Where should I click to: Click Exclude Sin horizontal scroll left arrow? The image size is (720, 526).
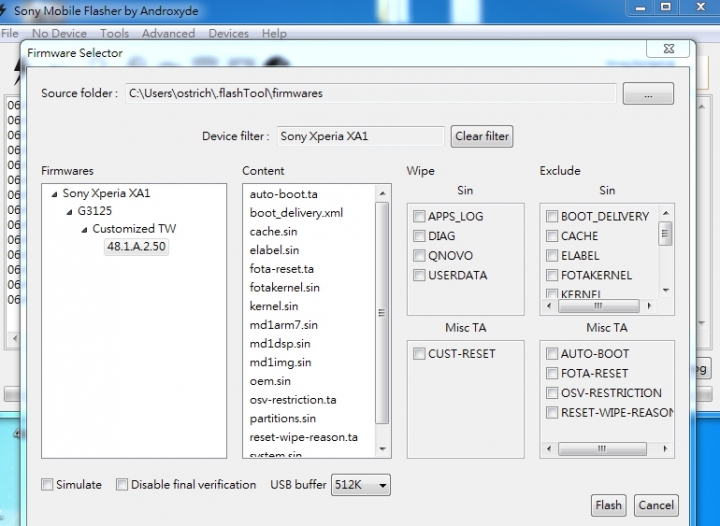pos(549,306)
